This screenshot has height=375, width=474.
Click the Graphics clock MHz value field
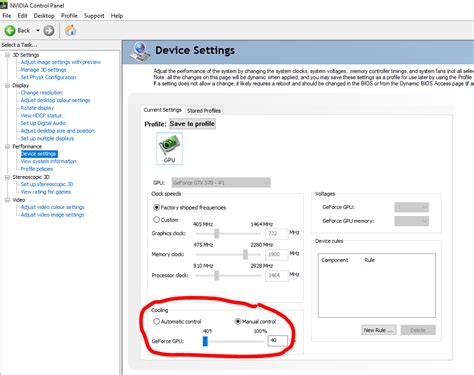tap(277, 233)
